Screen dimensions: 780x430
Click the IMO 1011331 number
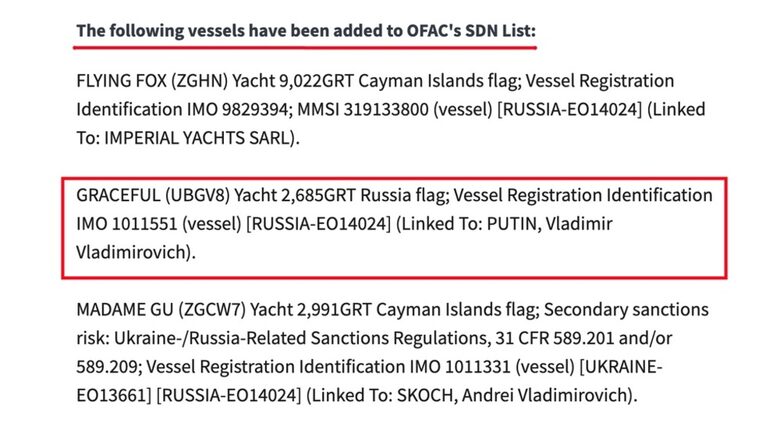pos(460,367)
